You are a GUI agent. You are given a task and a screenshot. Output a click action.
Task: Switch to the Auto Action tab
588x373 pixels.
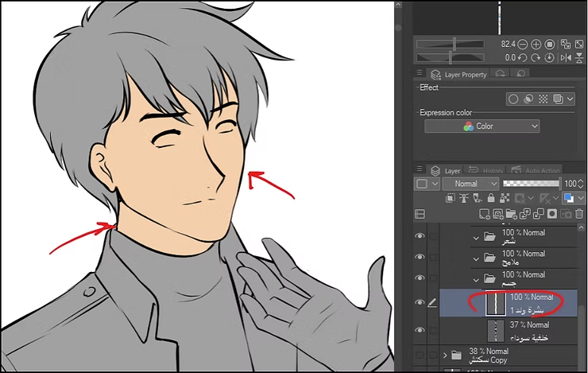pos(535,171)
